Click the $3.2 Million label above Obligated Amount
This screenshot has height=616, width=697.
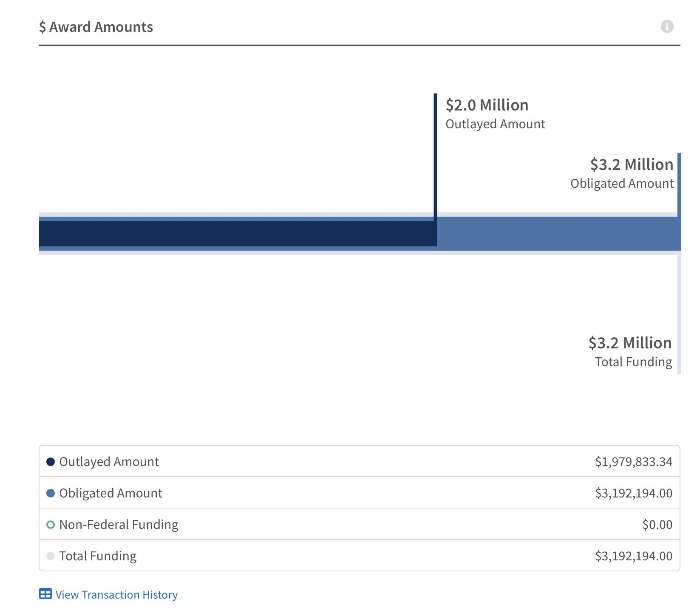[x=632, y=164]
